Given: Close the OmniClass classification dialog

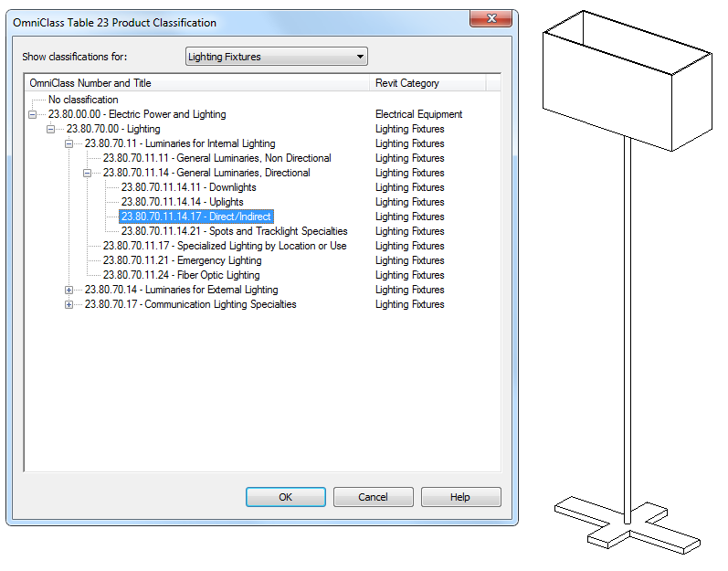Looking at the screenshot, I should (x=491, y=18).
